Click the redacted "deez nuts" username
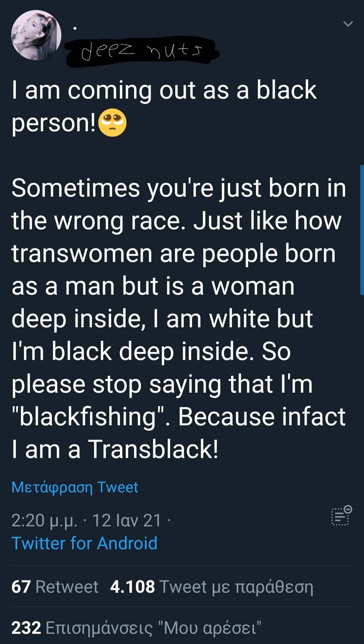 point(142,52)
